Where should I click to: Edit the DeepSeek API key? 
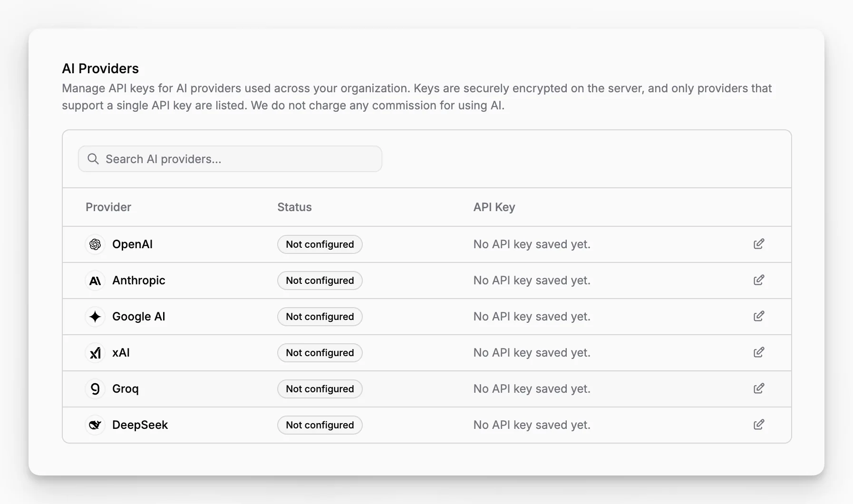tap(759, 425)
